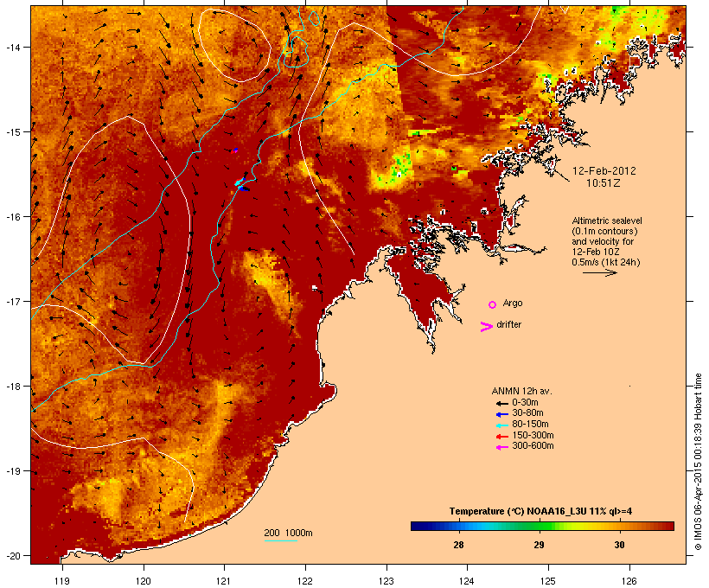Click the '200 1000m' isobath label
The width and height of the screenshot is (709, 588).
288,533
